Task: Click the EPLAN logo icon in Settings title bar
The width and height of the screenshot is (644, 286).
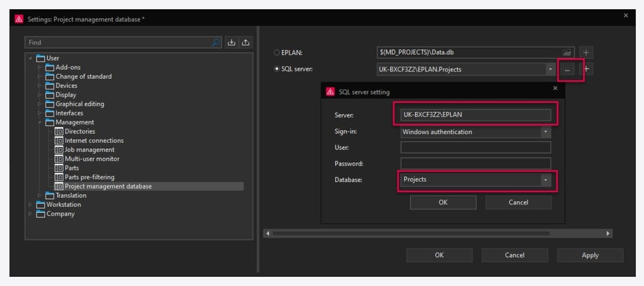Action: pos(19,19)
